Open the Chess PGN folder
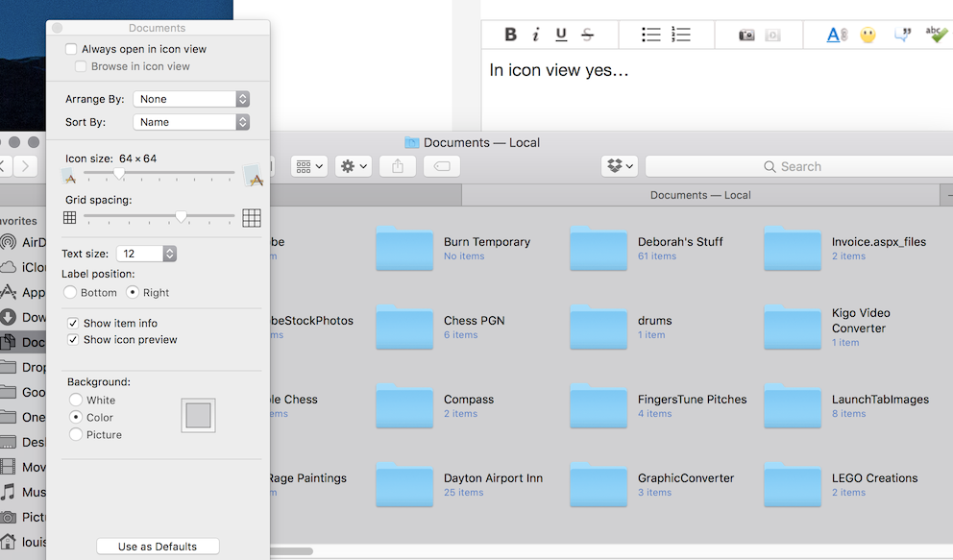 (404, 328)
